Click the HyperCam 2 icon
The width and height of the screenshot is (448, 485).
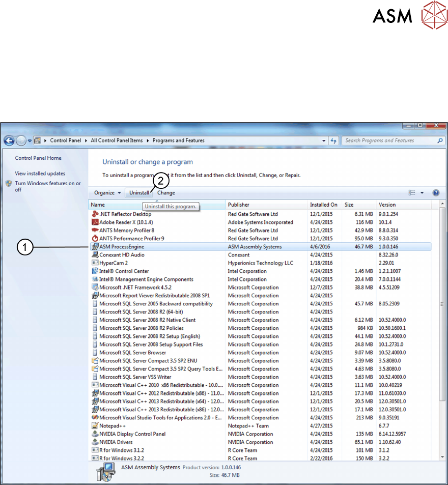point(95,263)
